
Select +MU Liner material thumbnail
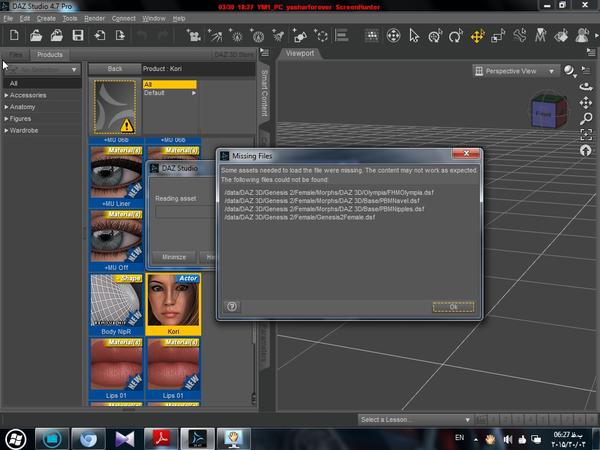pos(116,177)
